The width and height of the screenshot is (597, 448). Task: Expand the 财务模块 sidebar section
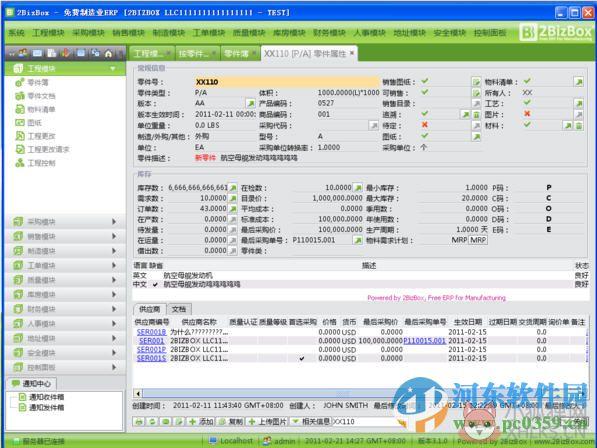point(65,309)
